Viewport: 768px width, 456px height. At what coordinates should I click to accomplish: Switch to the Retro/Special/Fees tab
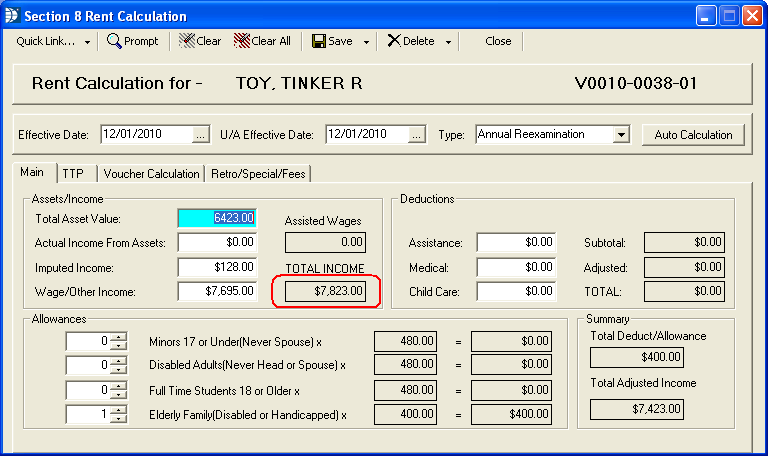pos(258,174)
